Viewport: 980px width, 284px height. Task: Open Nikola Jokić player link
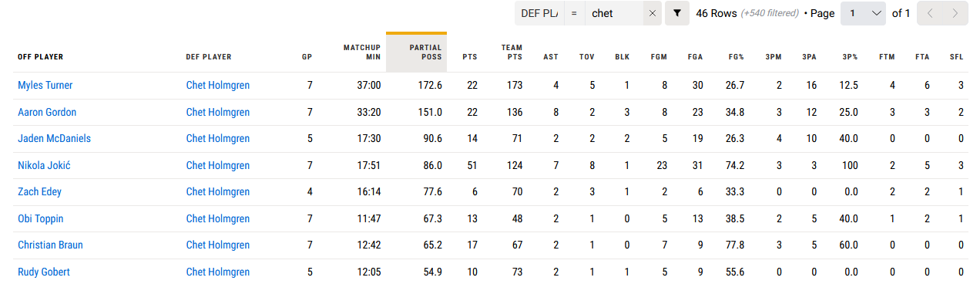44,165
